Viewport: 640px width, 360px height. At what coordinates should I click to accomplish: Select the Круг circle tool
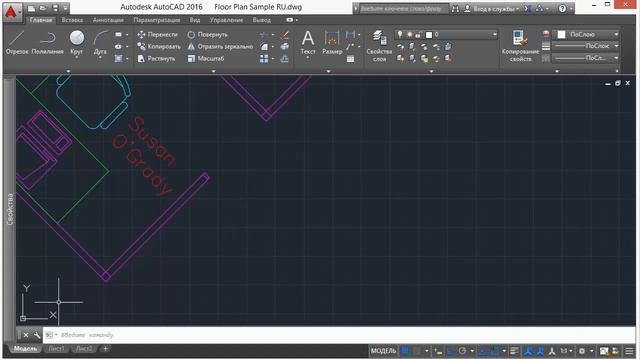coord(76,42)
